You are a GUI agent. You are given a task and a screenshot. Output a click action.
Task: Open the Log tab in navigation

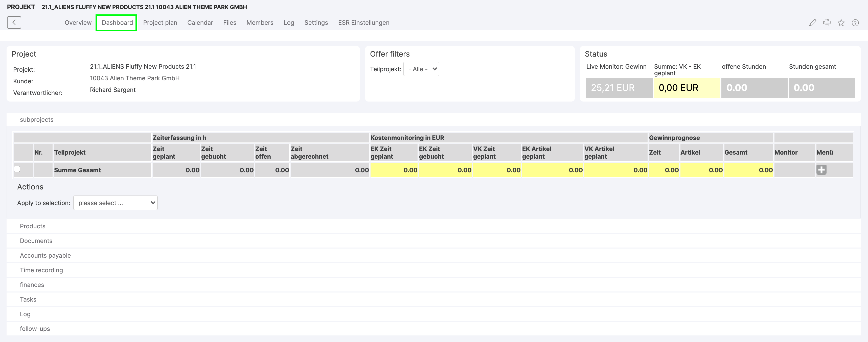tap(289, 22)
